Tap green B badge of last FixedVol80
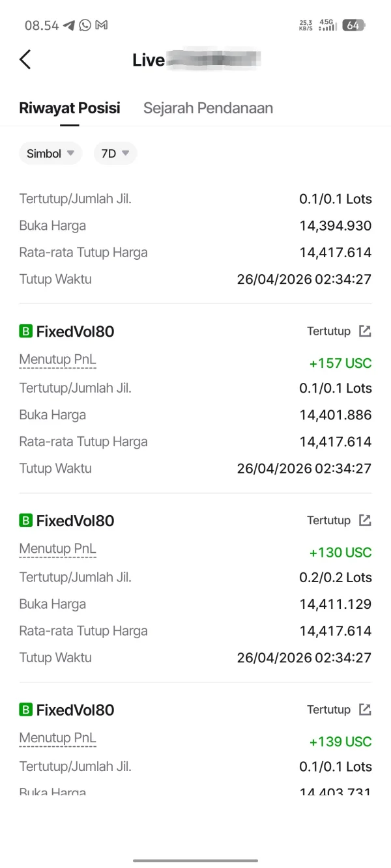 click(25, 710)
